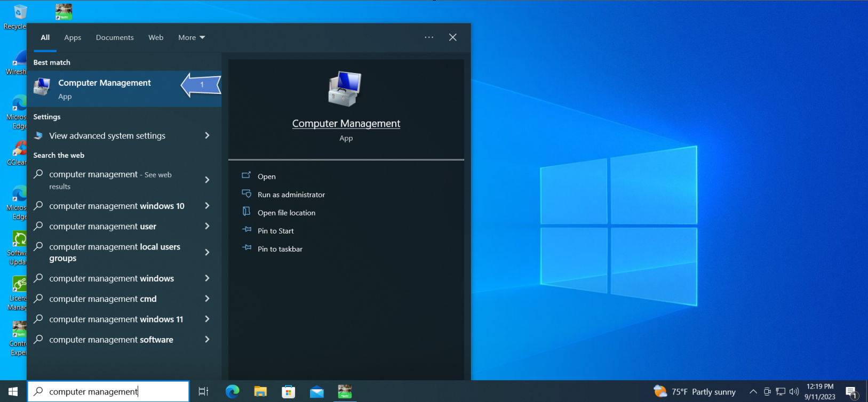Expand chevron for View advanced system settings
Viewport: 868px width, 402px height.
coord(208,135)
